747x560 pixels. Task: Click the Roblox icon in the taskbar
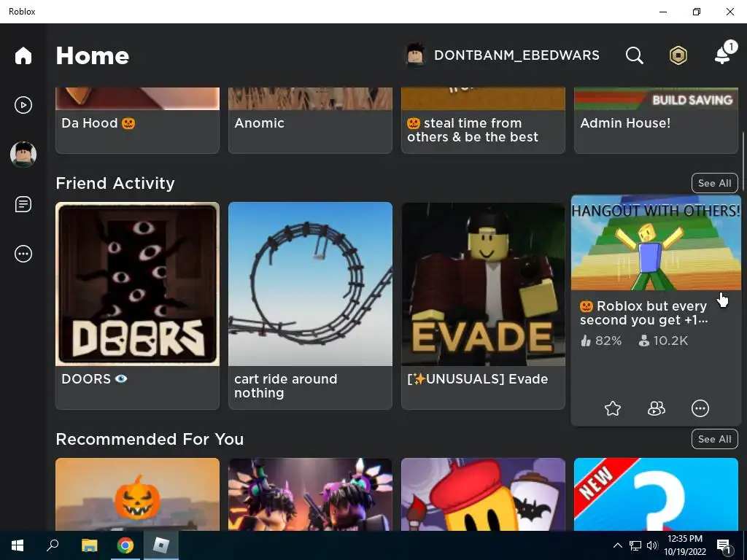click(x=161, y=545)
